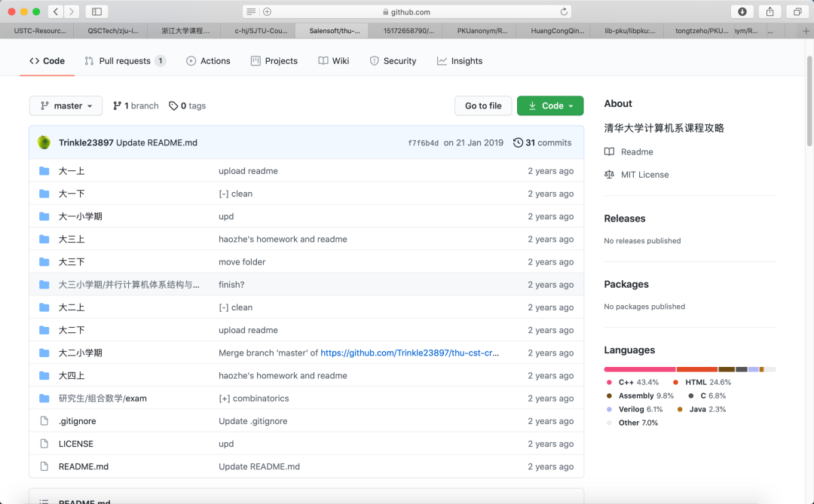The image size is (814, 504).
Task: Open the Safari sidebar icon
Action: click(x=97, y=11)
